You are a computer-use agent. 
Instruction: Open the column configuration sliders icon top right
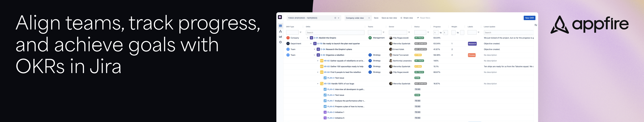tap(536, 25)
